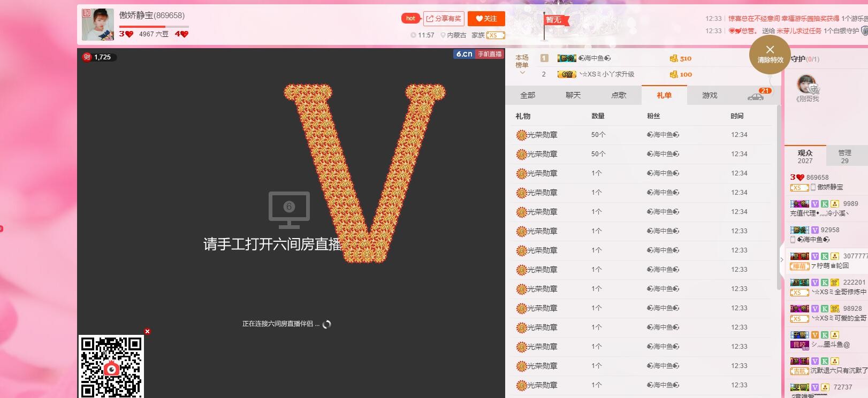
Task: Click the 数量 column header
Action: [598, 116]
